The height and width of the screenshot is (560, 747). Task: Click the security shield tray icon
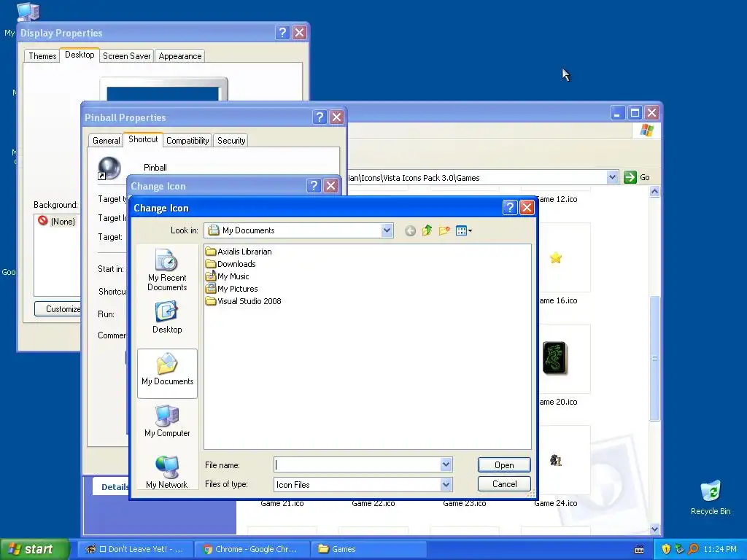(666, 549)
